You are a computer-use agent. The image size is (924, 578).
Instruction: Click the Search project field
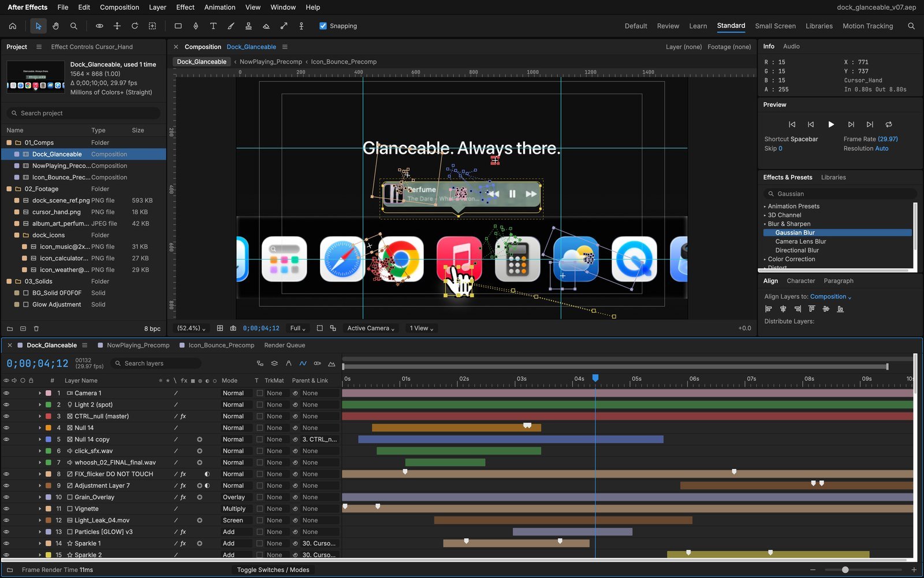pyautogui.click(x=84, y=113)
